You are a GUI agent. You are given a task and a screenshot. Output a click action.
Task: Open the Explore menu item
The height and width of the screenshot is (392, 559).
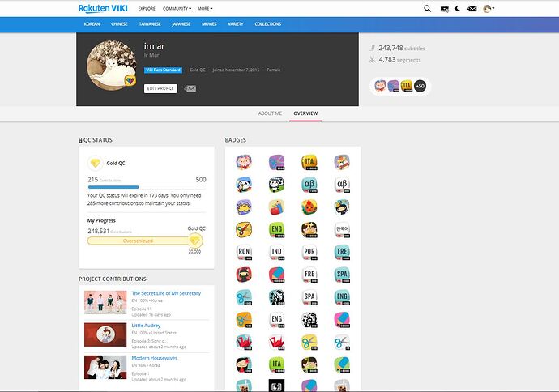(x=147, y=9)
